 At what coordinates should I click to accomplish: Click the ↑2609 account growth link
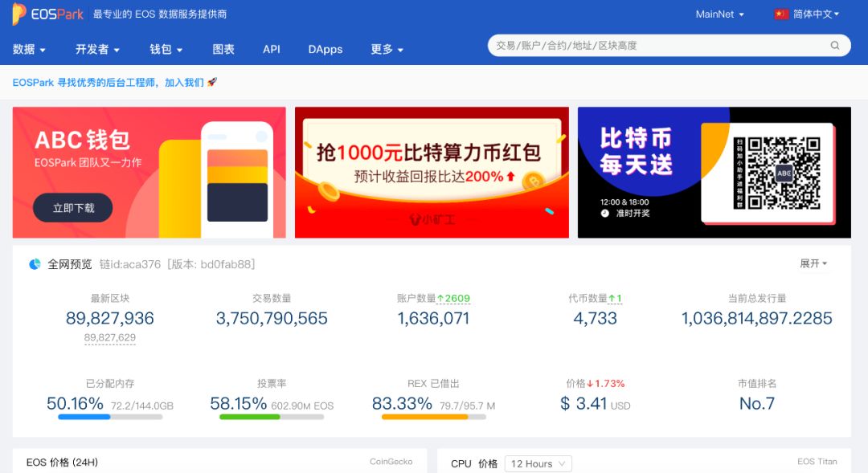click(x=452, y=298)
